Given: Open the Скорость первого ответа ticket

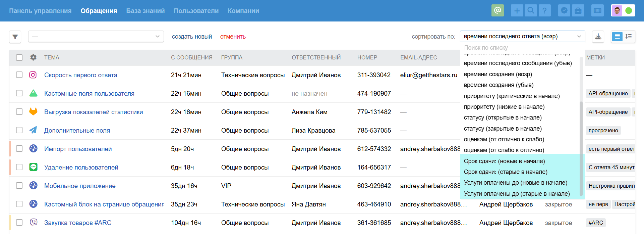Looking at the screenshot, I should click(81, 75).
